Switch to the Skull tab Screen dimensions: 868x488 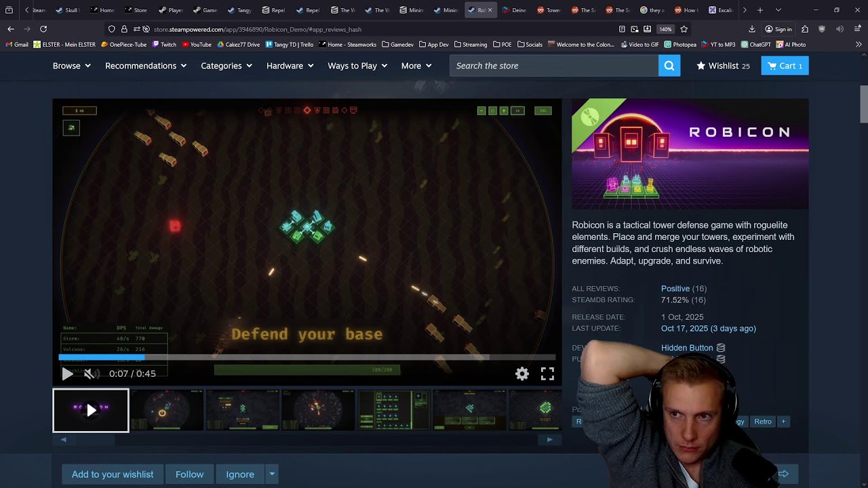click(66, 10)
